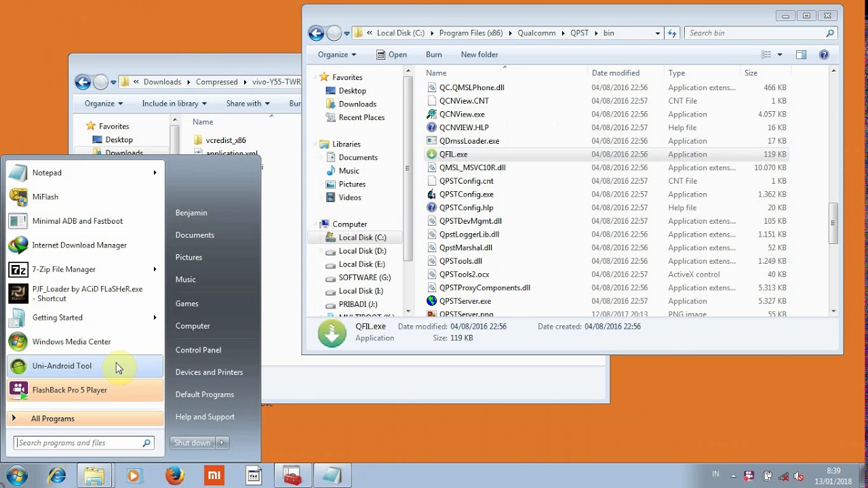Open 7-Zip File Manager
The width and height of the screenshot is (868, 488).
[85, 270]
